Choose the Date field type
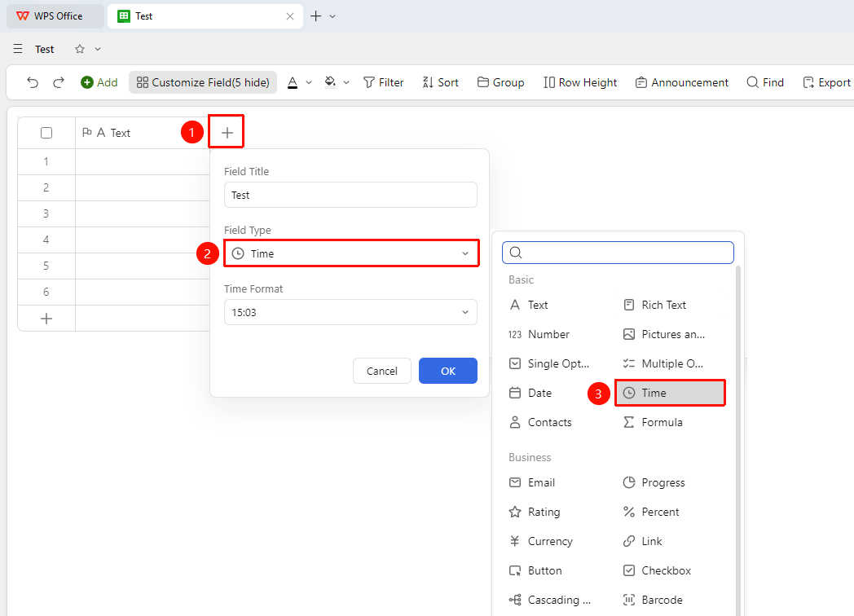The width and height of the screenshot is (854, 616). pos(530,394)
